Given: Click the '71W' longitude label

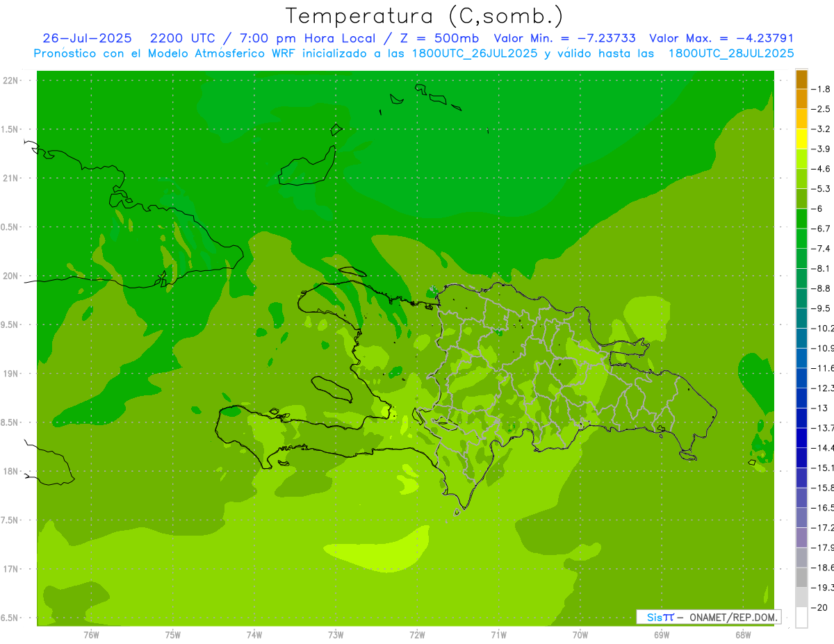Looking at the screenshot, I should pyautogui.click(x=498, y=635).
